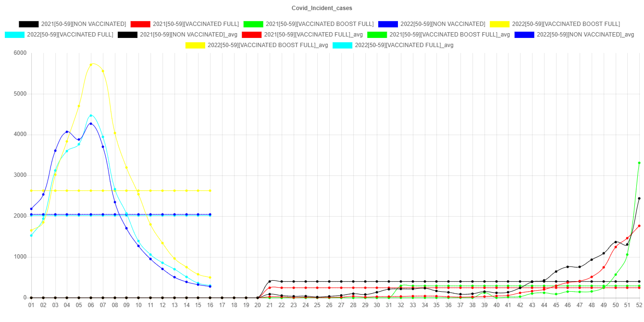Toggle the 2022[50-59][VACCINATED BOOST FULL] label text
This screenshot has width=644, height=322.
(566, 24)
